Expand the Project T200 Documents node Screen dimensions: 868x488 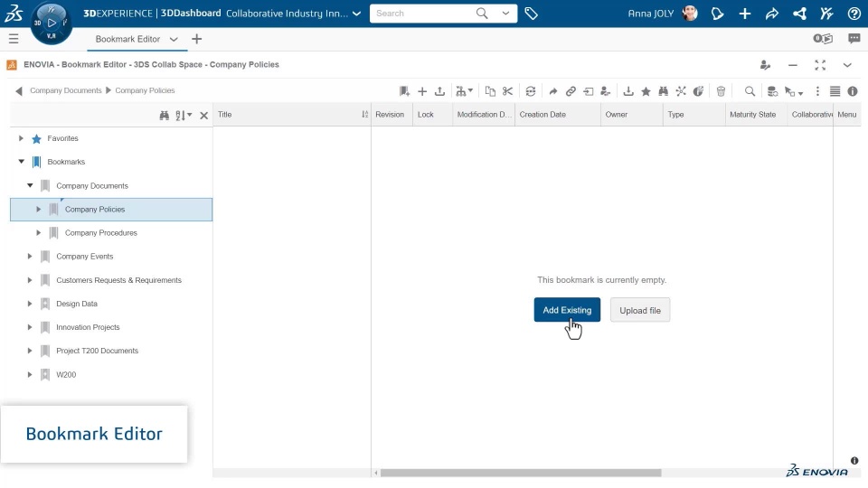[30, 351]
